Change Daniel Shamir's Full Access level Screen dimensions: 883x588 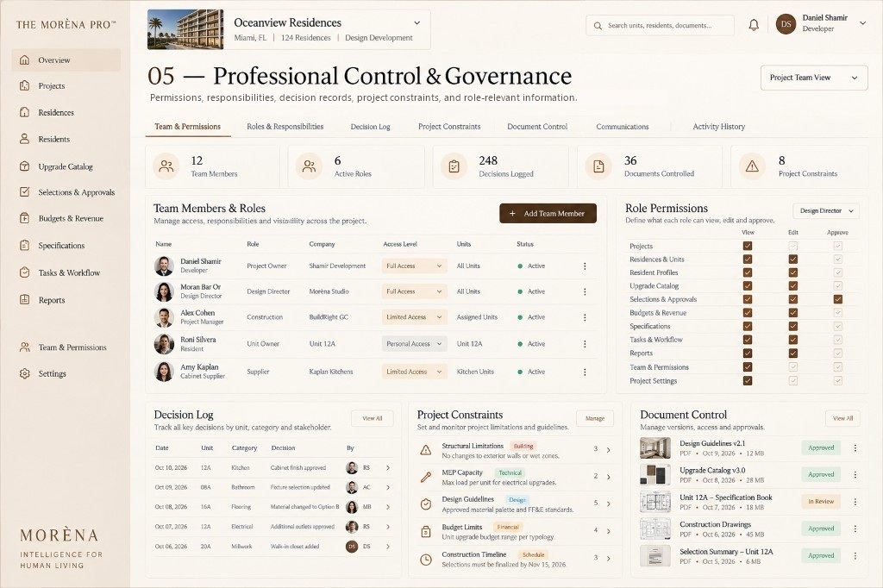pyautogui.click(x=414, y=266)
